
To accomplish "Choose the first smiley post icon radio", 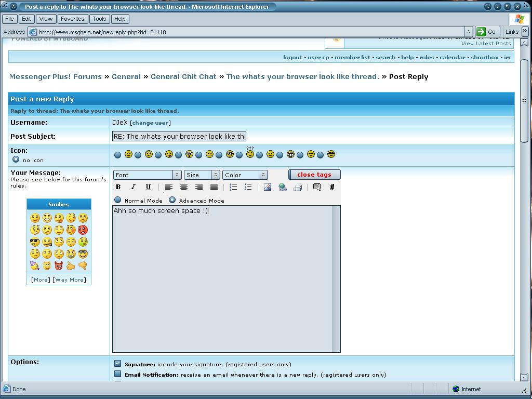I will tap(118, 155).
